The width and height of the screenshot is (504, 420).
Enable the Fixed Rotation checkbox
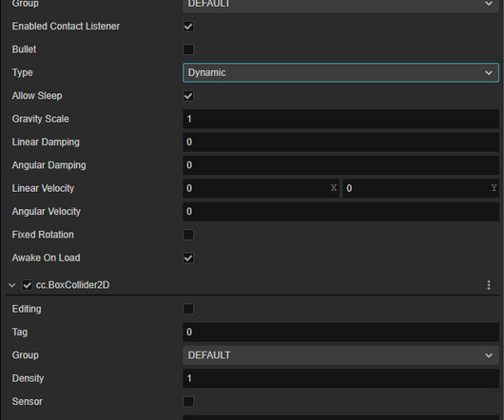(x=188, y=235)
